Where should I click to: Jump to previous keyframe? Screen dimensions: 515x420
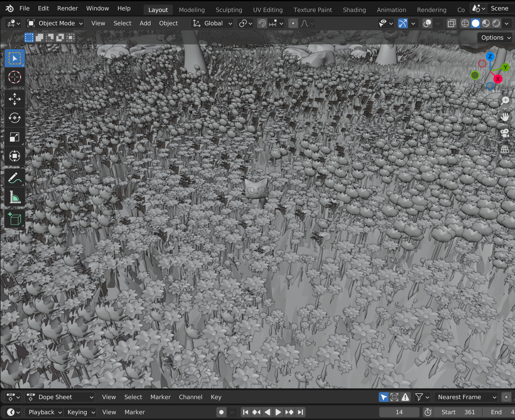[257, 412]
